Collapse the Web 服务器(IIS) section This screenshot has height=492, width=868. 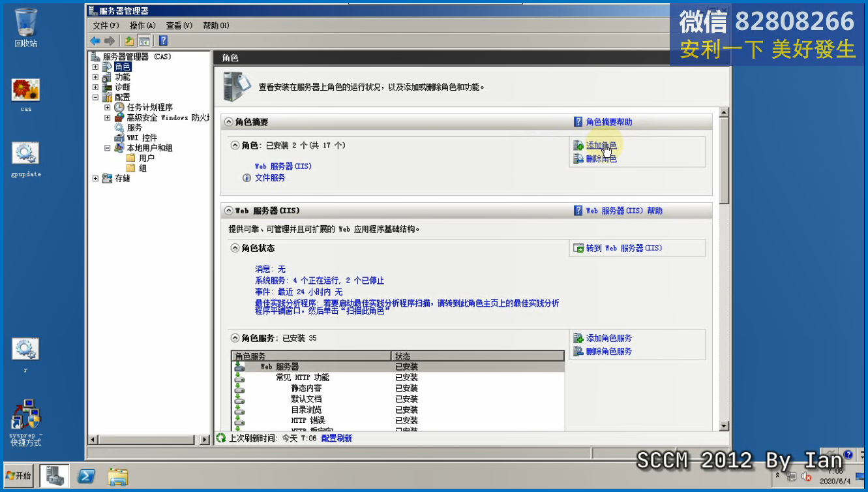coord(228,211)
